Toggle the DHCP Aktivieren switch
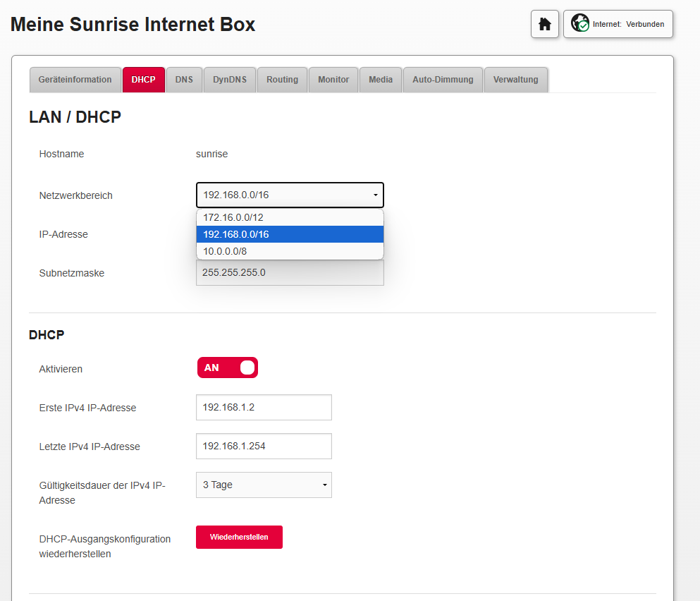 [227, 368]
